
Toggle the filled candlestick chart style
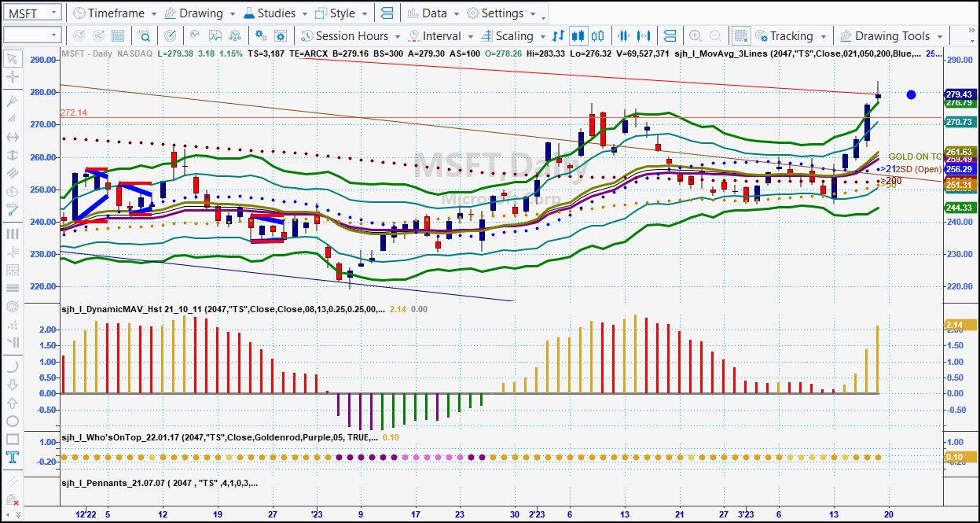(578, 35)
